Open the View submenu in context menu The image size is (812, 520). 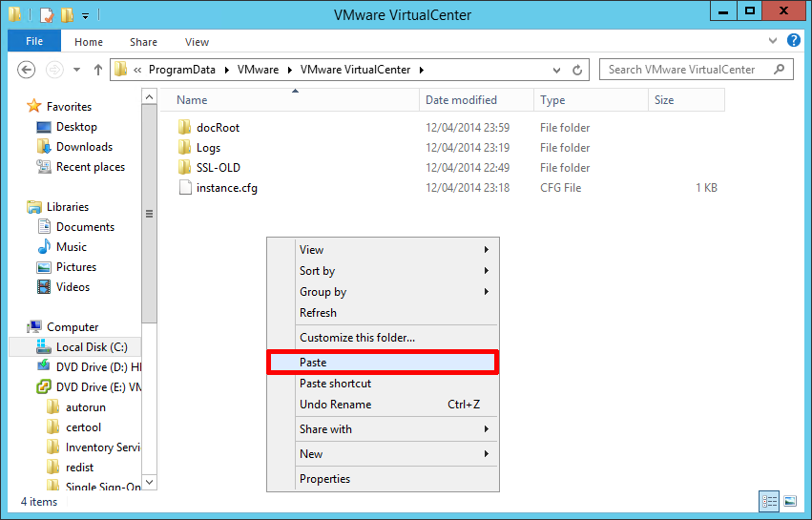(383, 250)
